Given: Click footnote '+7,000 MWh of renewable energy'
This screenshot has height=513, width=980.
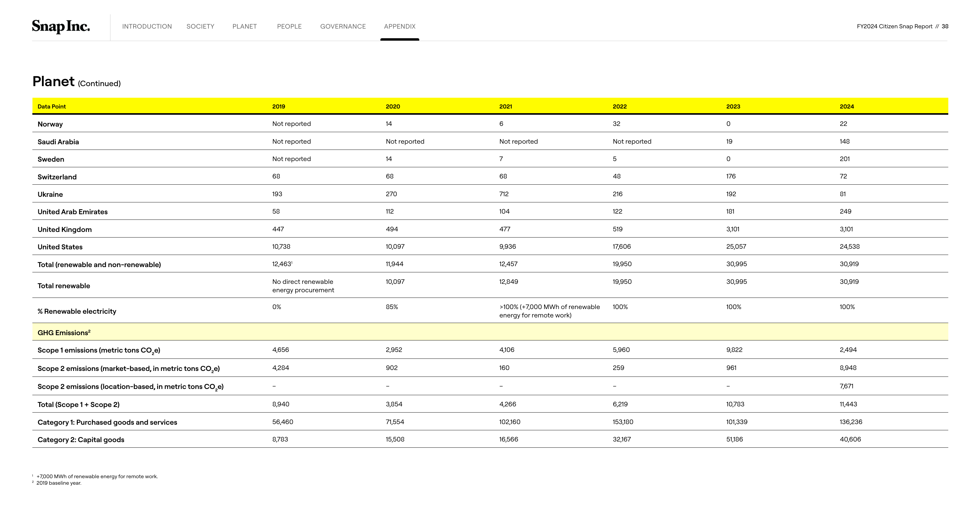Looking at the screenshot, I should click(x=97, y=477).
